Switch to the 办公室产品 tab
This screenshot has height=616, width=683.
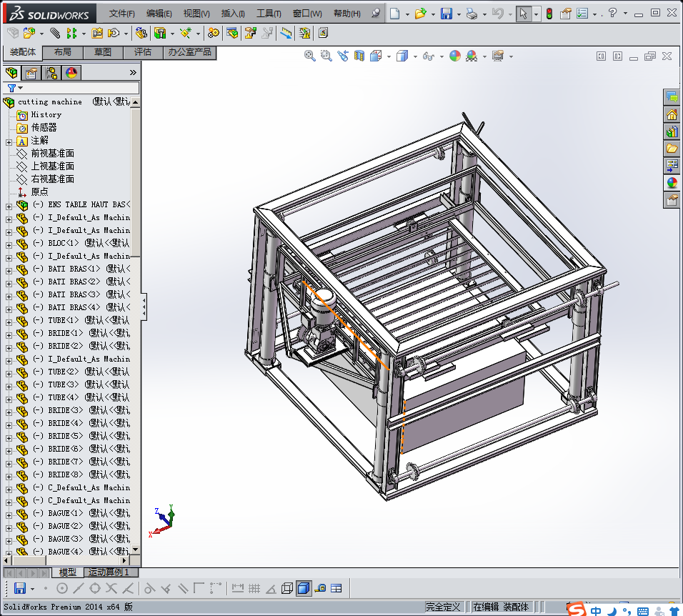click(189, 52)
